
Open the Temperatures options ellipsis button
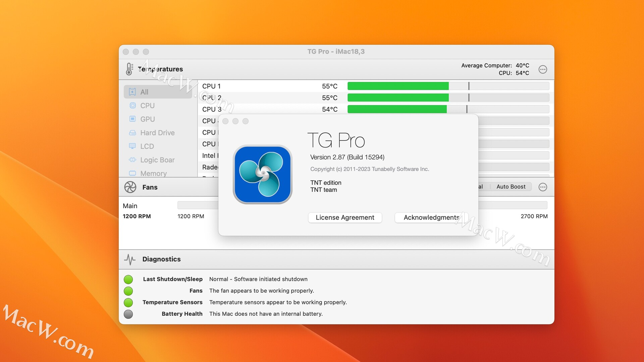pos(543,69)
